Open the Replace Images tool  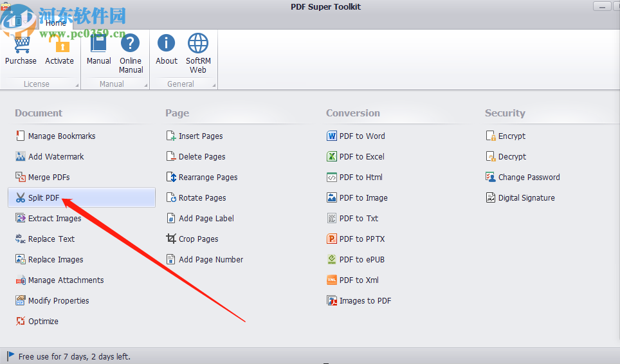click(x=50, y=259)
